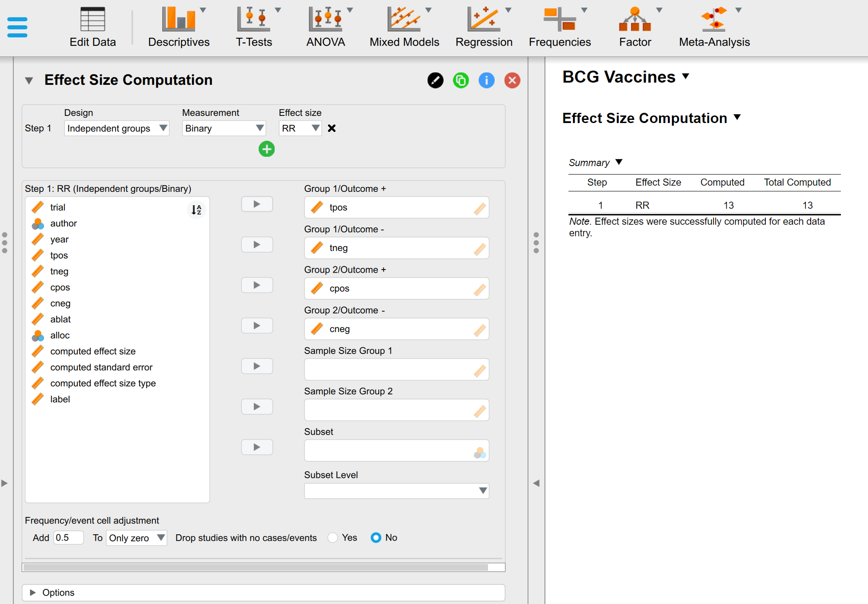Remove analysis with red X icon
Screen dimensions: 868x604
[512, 80]
